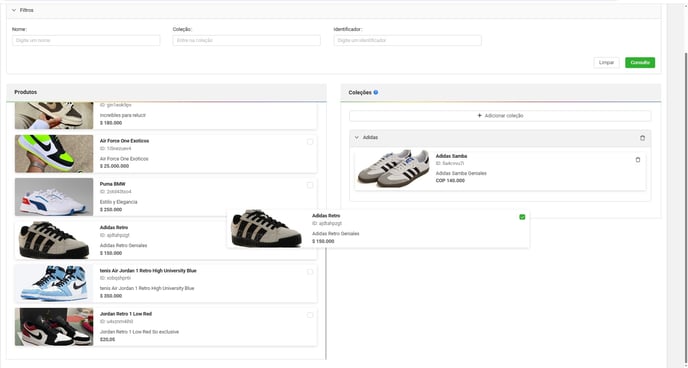This screenshot has width=688, height=368.
Task: Remove Adidas Samba with its trash icon
Action: point(638,160)
